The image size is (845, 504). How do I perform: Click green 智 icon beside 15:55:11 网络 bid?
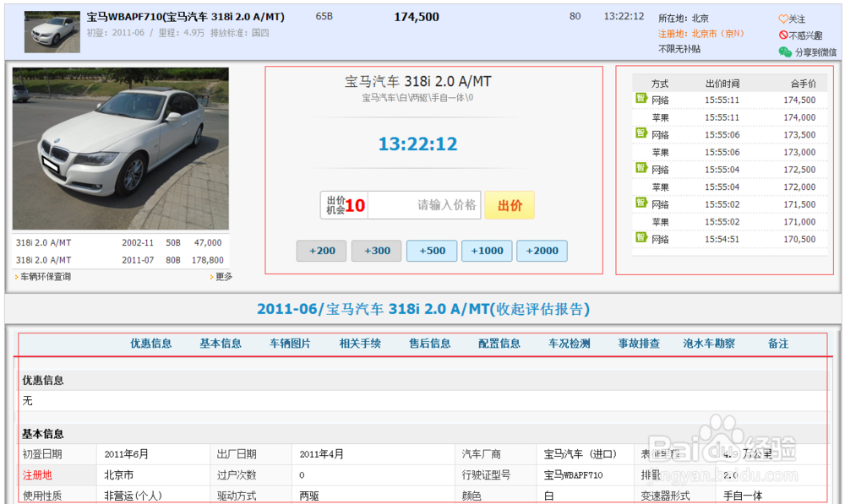641,98
